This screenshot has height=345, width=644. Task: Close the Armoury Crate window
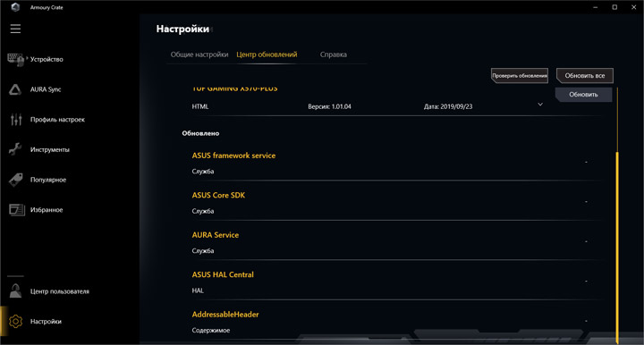pos(634,7)
